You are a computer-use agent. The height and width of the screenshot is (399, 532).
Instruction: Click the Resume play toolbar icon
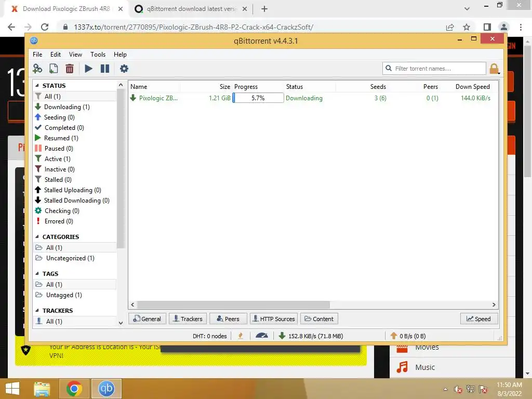click(88, 69)
